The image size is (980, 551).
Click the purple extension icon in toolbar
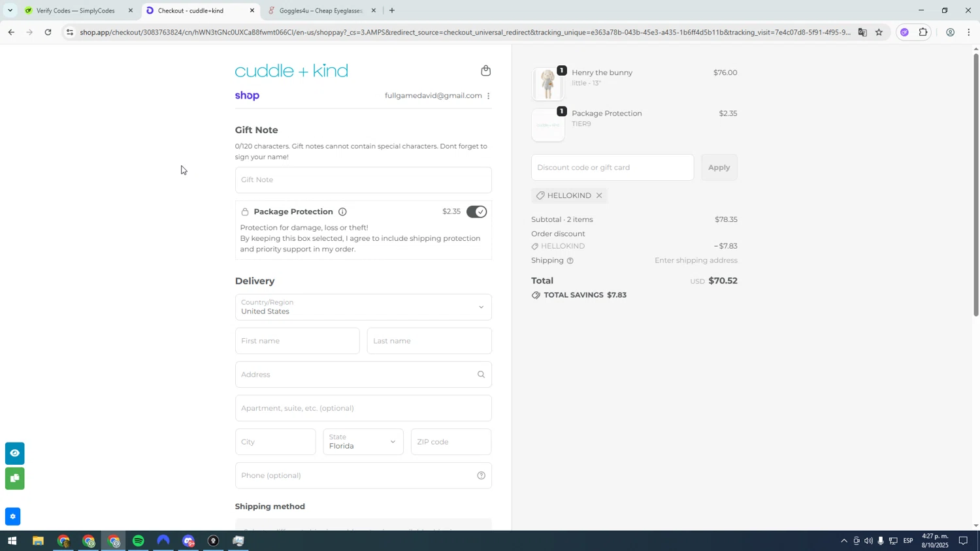(904, 32)
